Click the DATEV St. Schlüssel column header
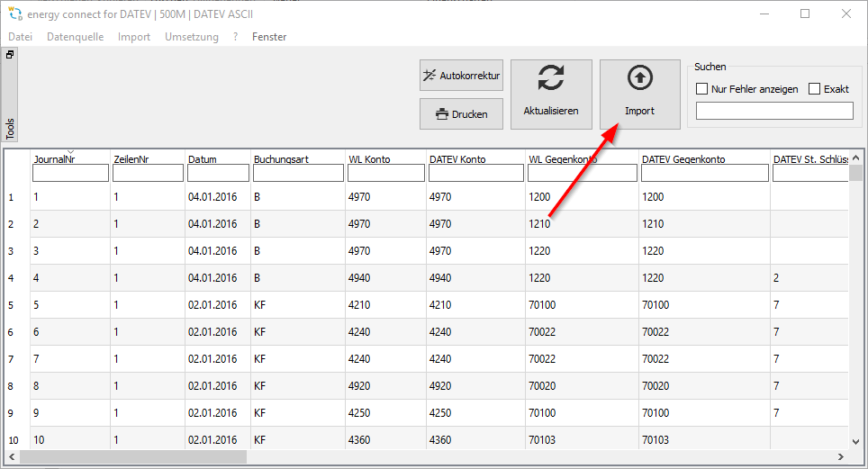This screenshot has height=469, width=868. point(810,159)
